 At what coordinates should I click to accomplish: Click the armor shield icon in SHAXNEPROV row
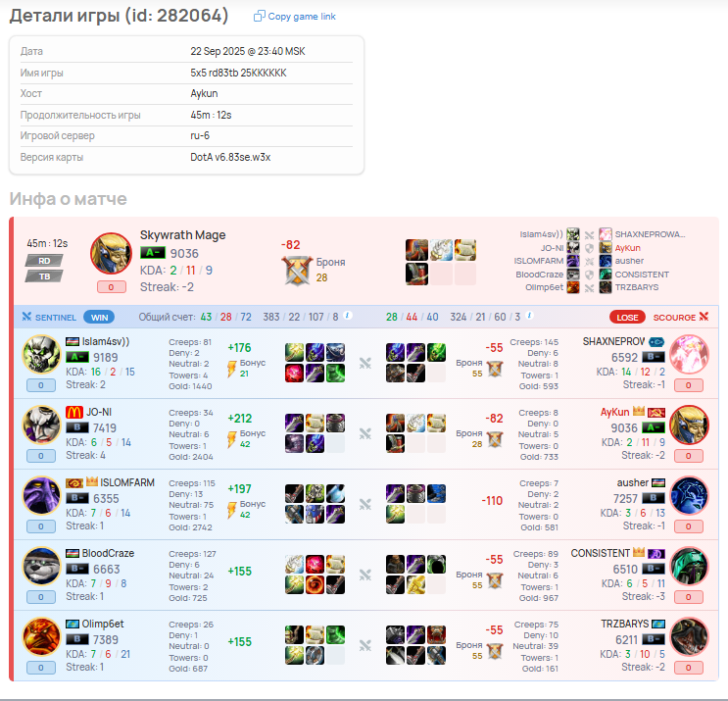click(495, 369)
